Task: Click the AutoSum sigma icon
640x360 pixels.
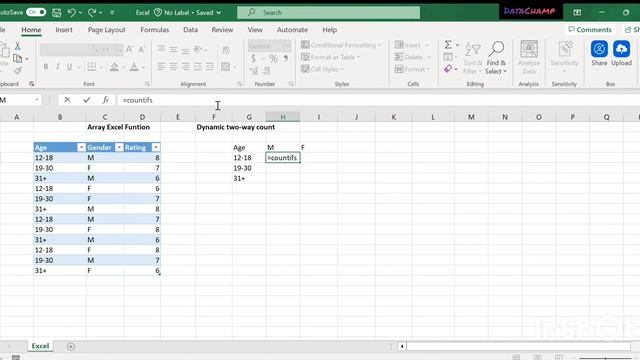Action: [x=448, y=44]
